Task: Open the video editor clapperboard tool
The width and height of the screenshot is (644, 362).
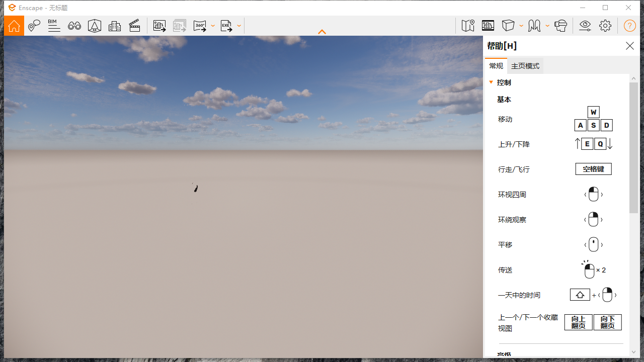Action: (x=134, y=26)
